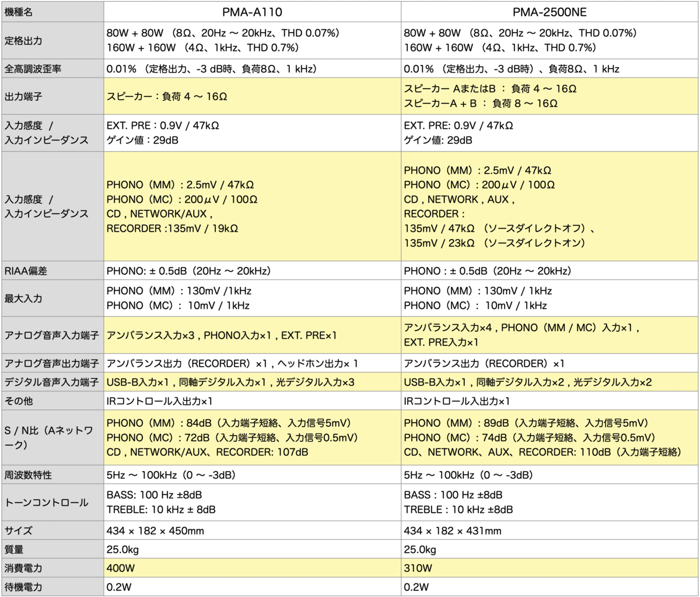Select '135mV / 23kΩ (ソースダイレクトオン)' text
The image size is (700, 597).
click(495, 243)
